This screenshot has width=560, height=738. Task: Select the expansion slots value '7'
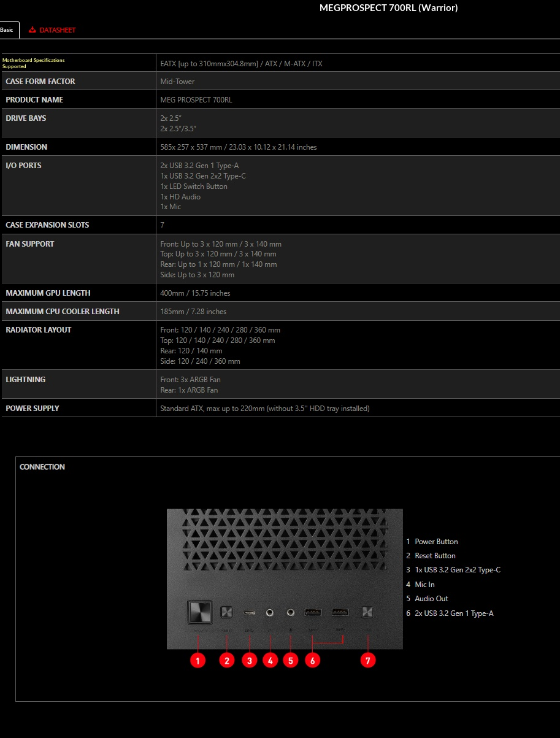[163, 225]
